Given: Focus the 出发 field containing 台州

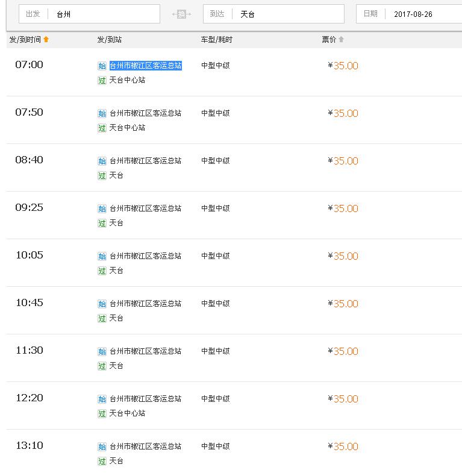Looking at the screenshot, I should (x=89, y=14).
